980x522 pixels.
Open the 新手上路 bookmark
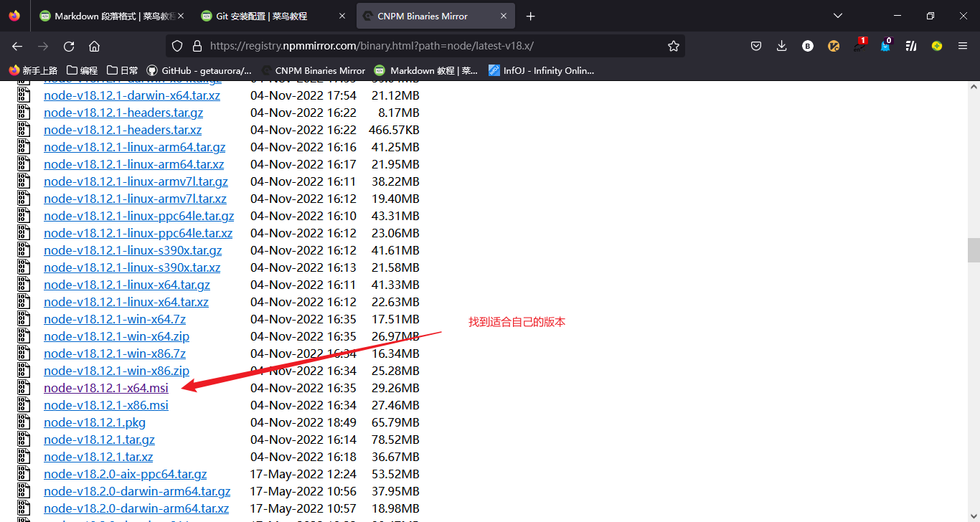coord(33,70)
